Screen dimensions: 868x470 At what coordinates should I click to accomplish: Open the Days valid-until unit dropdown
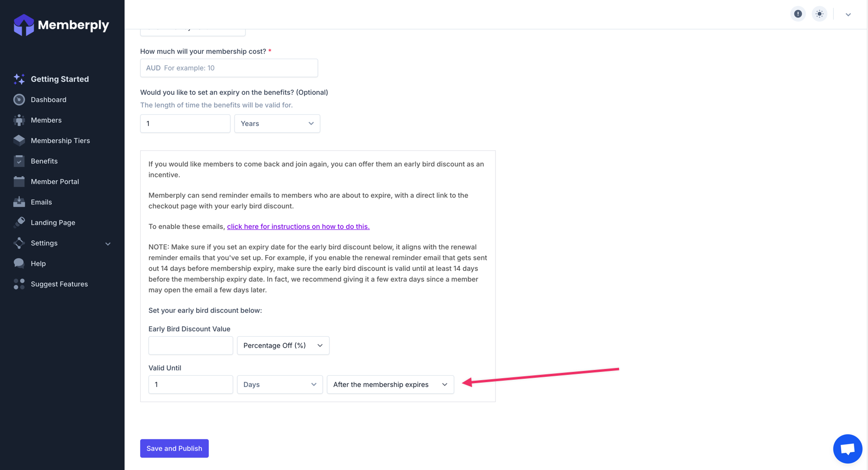point(279,385)
